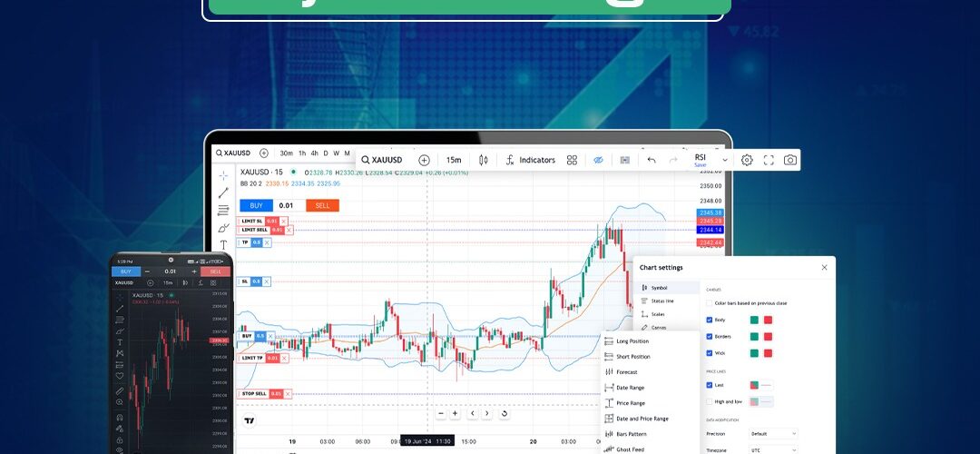Enable the High and low checkbox

coord(710,401)
